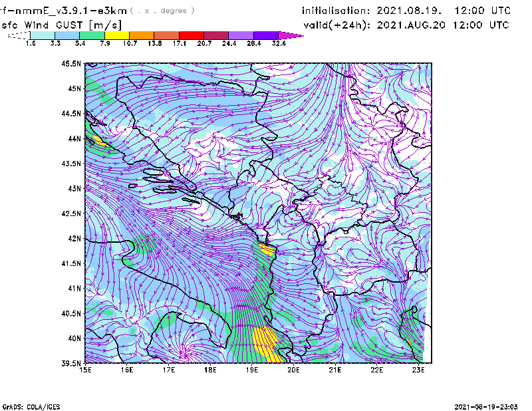Click the legend value 17.1

[x=179, y=43]
